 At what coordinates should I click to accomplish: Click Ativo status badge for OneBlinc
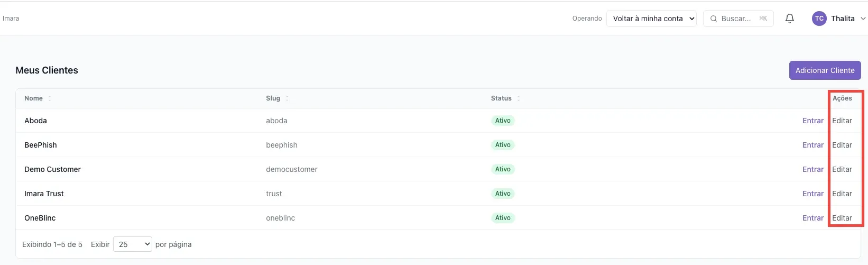[503, 218]
